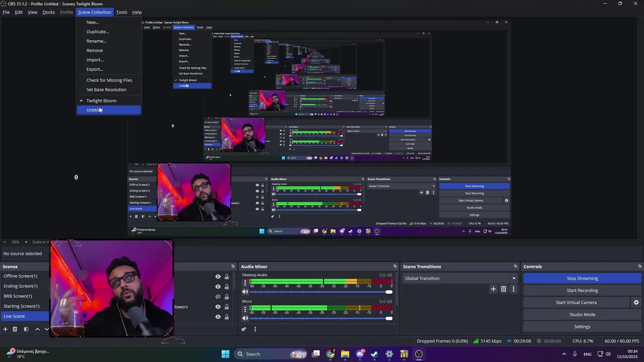Image resolution: width=644 pixels, height=362 pixels.
Task: Mute the Micro channel speaker icon
Action: (x=245, y=318)
